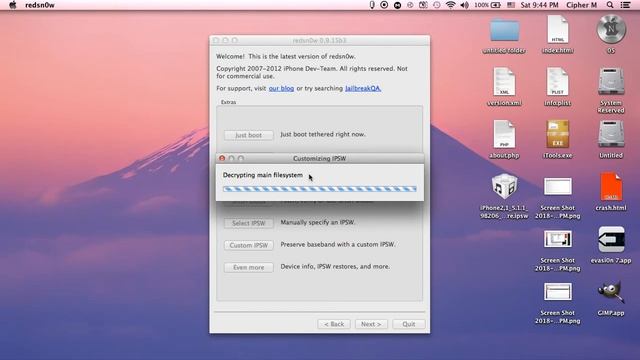Select the Untitled drive icon
This screenshot has width=640, height=360.
(611, 134)
